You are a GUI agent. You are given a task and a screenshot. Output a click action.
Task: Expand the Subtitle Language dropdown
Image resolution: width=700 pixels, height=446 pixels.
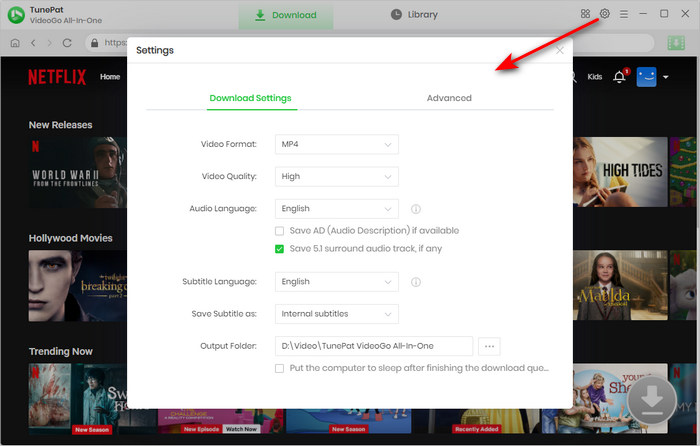pos(337,282)
